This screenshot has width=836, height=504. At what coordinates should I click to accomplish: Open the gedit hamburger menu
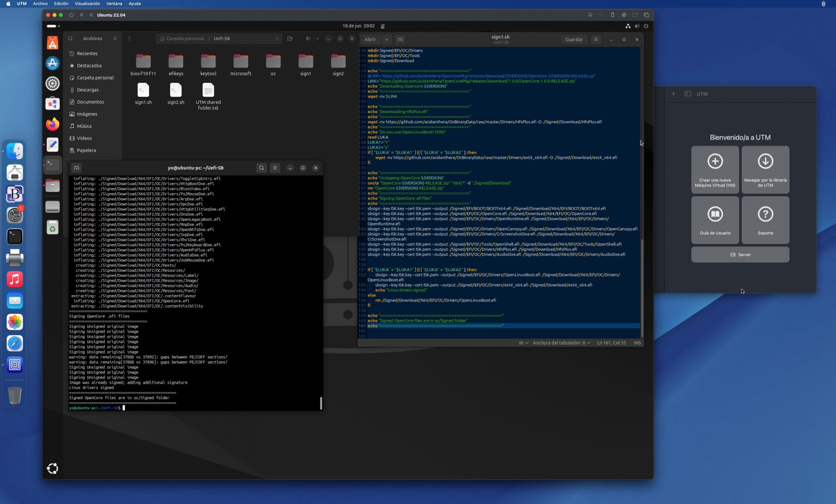click(x=596, y=40)
